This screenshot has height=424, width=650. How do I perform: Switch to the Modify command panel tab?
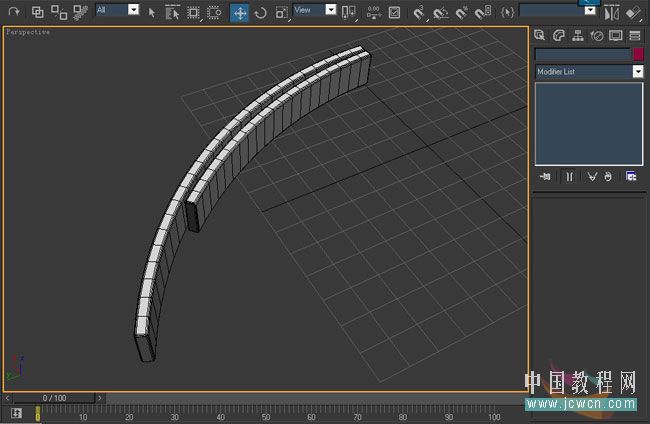click(558, 36)
